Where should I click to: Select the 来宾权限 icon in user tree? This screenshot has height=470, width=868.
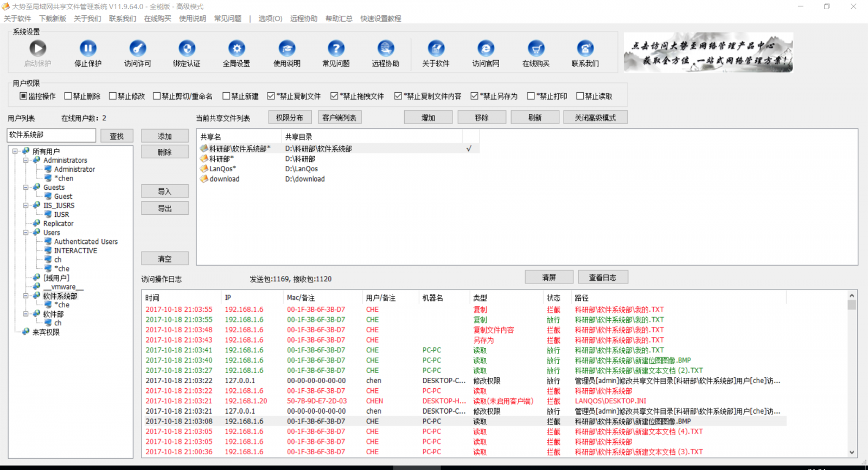point(25,332)
